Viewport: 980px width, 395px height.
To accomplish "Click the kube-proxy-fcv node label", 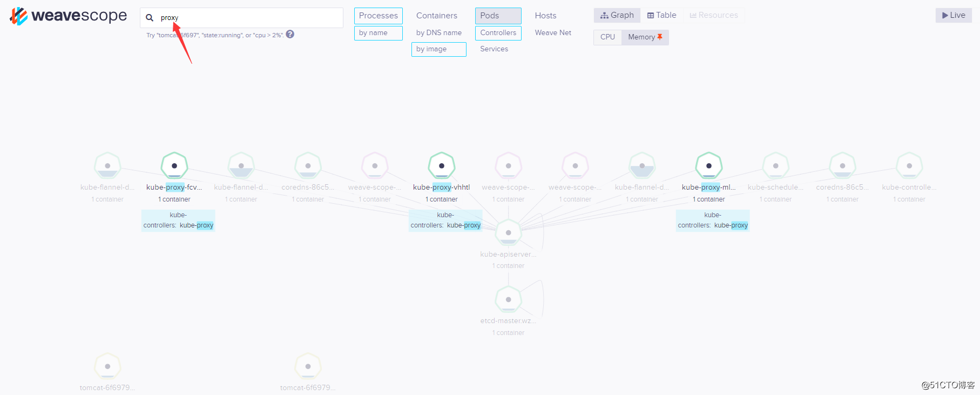I will [174, 188].
